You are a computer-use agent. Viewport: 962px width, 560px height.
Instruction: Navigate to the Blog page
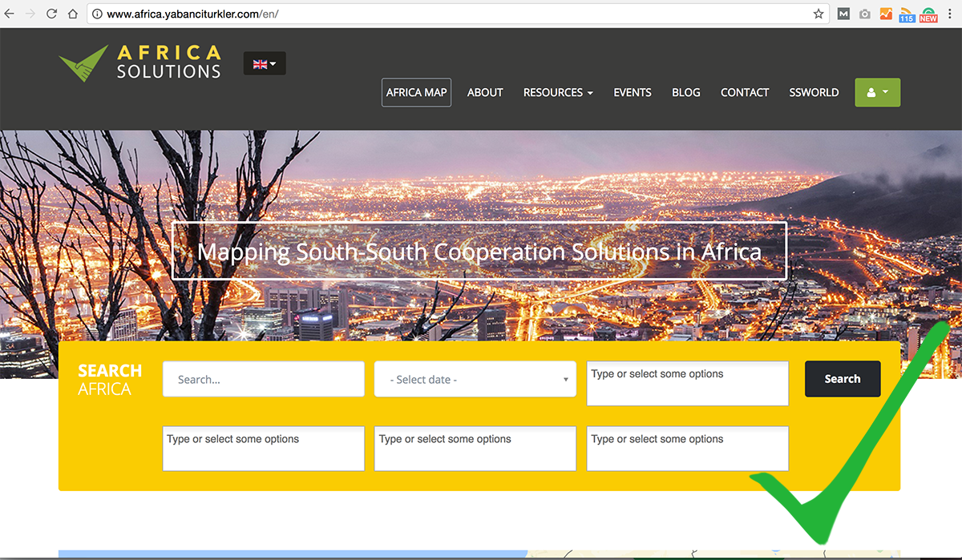coord(685,92)
